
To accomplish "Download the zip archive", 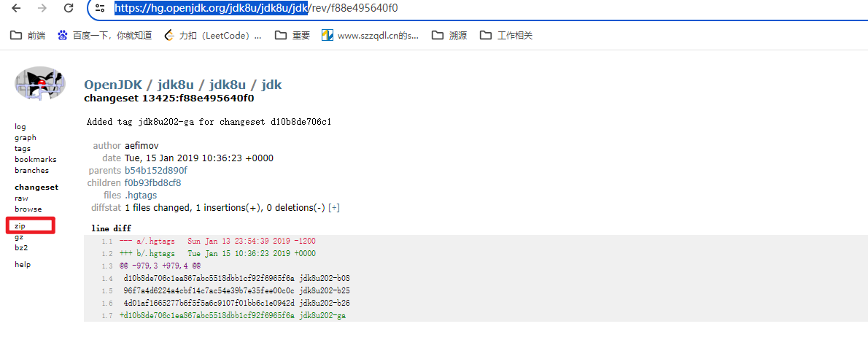I will tap(20, 226).
